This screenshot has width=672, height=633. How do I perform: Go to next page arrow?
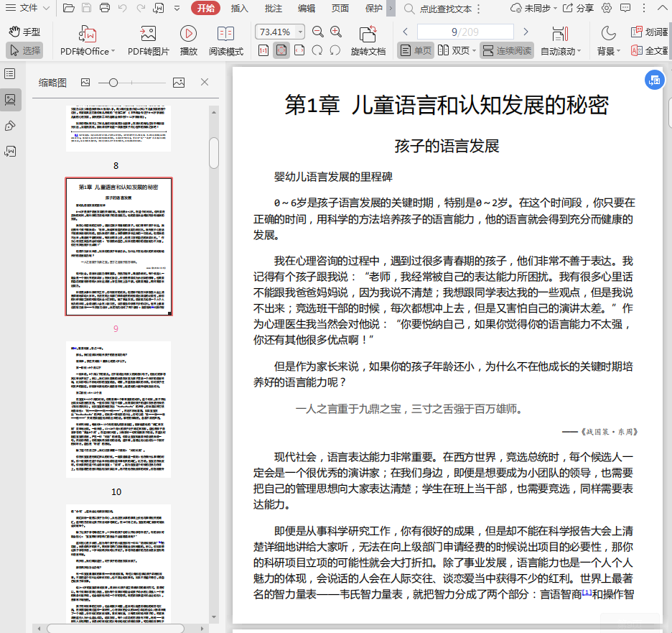tap(526, 32)
